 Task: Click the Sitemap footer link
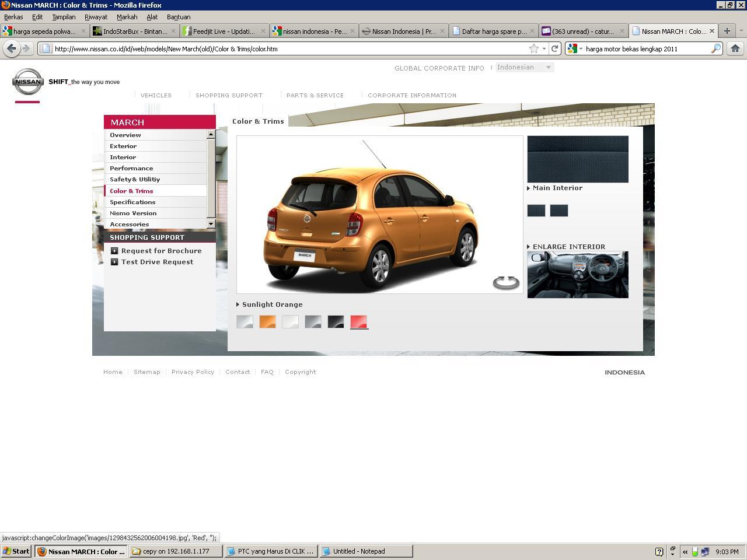pos(146,372)
